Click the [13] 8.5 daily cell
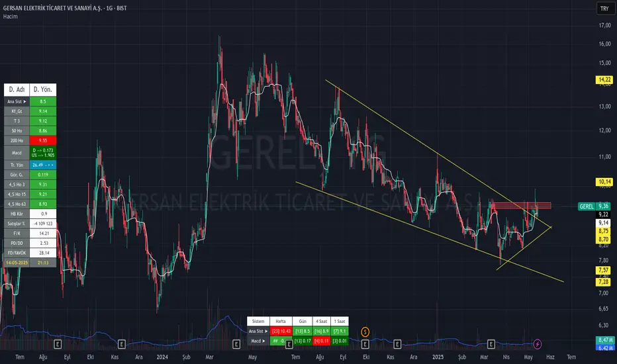Image resolution: width=617 pixels, height=364 pixels. (x=302, y=332)
